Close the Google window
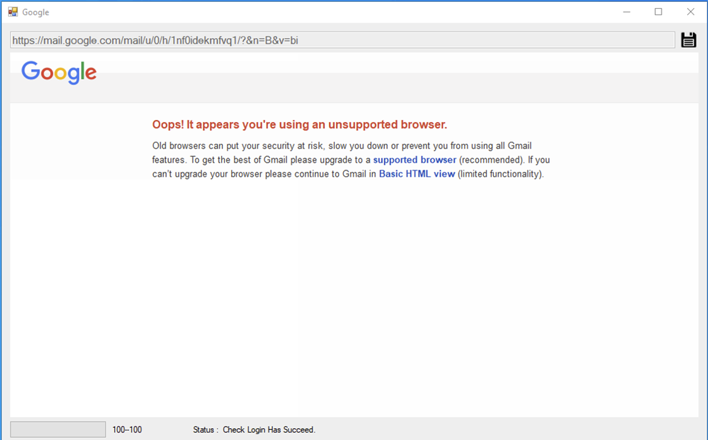 690,12
